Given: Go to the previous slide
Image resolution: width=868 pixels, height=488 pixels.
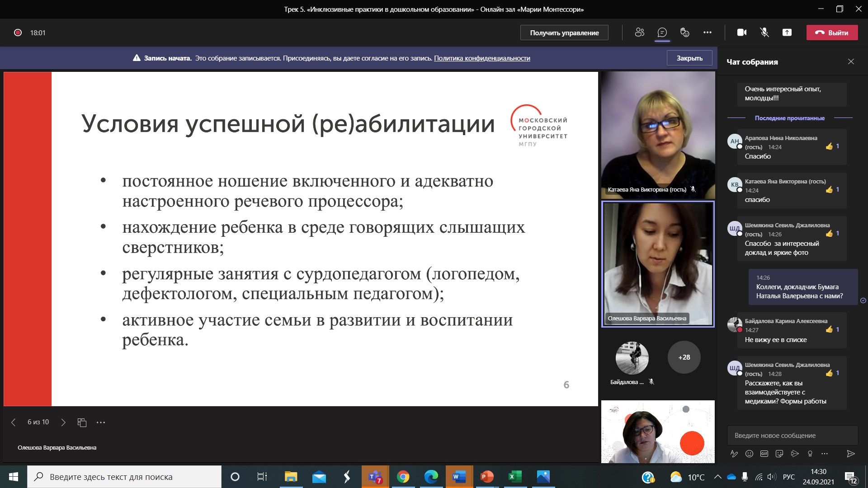Looking at the screenshot, I should (13, 422).
